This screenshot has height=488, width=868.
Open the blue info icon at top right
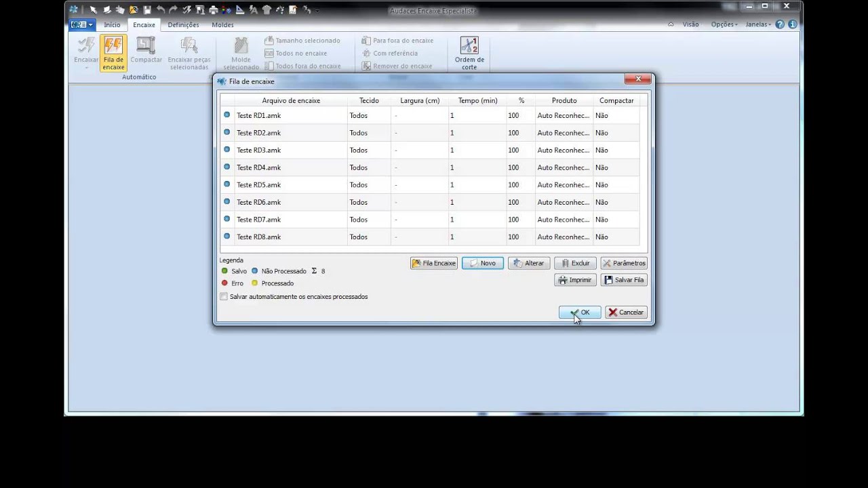(x=793, y=24)
